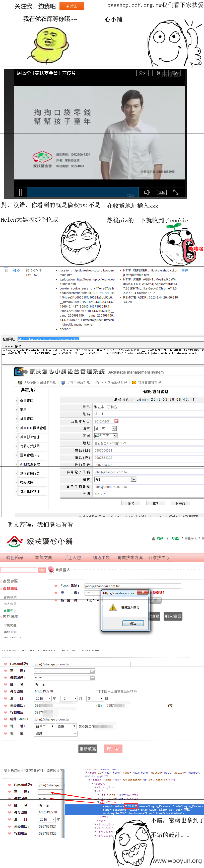The height and width of the screenshot is (868, 204).
Task: Select the 鎖定 status radio button
Action: pos(108,407)
